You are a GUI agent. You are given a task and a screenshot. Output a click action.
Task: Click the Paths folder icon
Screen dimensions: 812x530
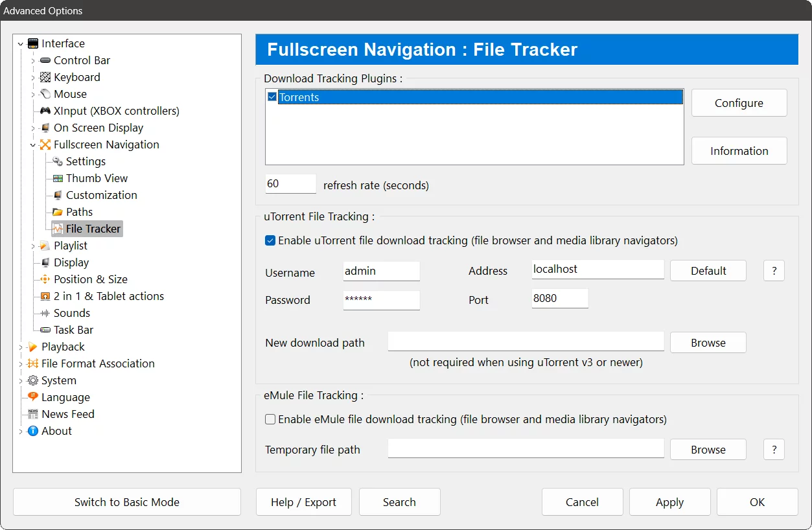[58, 212]
